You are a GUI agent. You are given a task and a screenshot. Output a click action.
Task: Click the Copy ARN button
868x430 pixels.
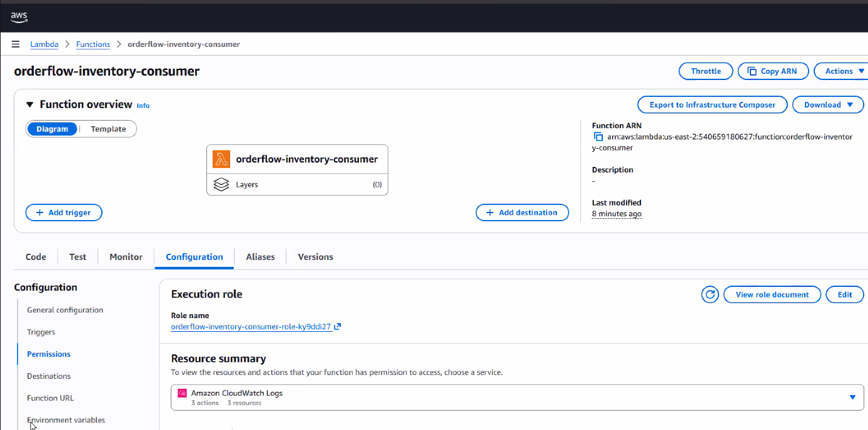click(774, 71)
